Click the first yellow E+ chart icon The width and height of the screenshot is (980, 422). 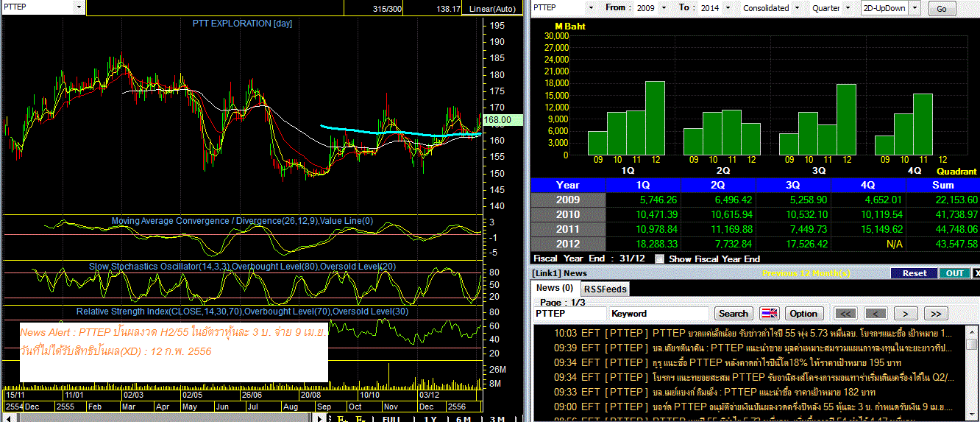(342, 418)
